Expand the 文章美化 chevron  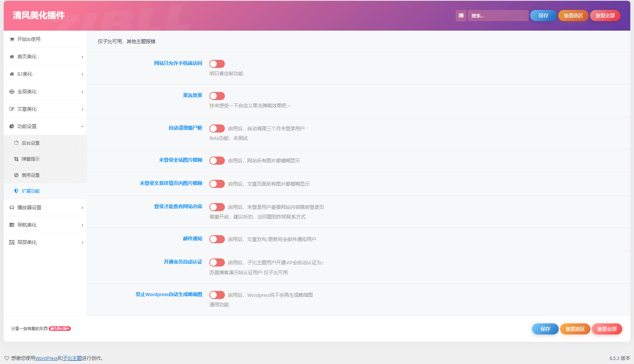82,109
